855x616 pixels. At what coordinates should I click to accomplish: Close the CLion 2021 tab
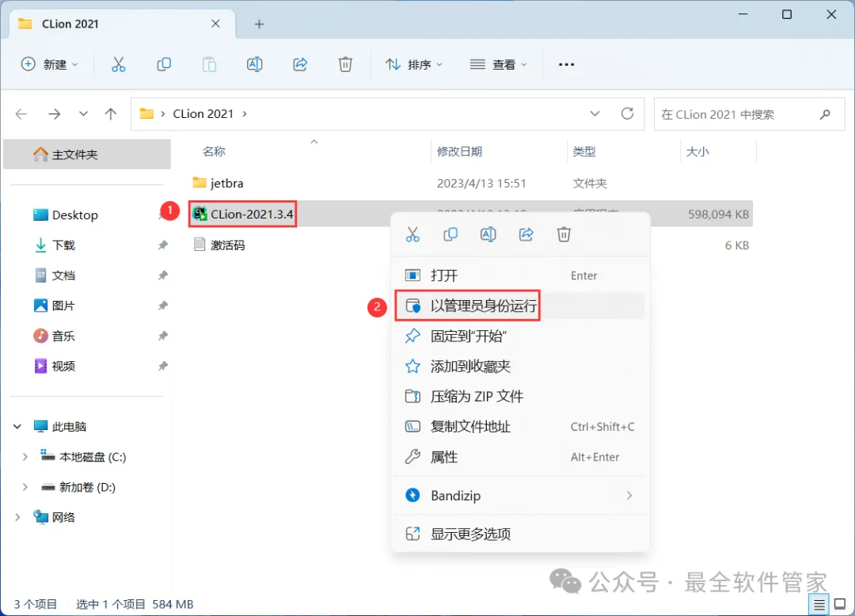tap(215, 24)
